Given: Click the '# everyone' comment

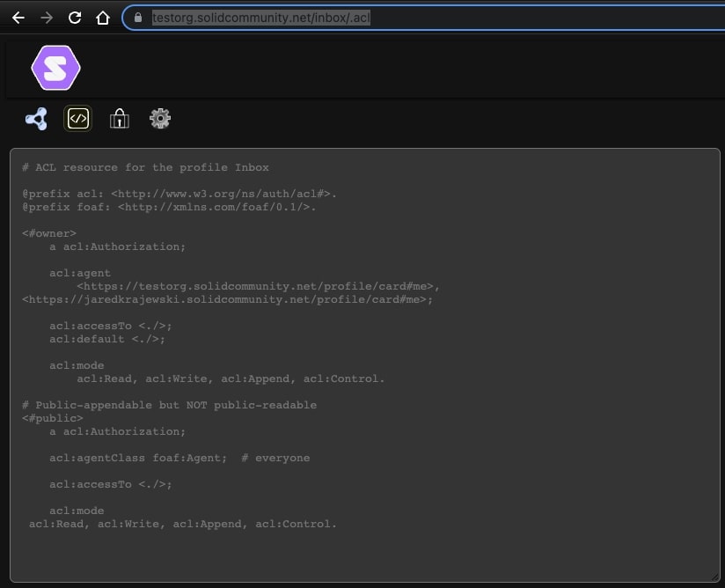Looking at the screenshot, I should (275, 458).
